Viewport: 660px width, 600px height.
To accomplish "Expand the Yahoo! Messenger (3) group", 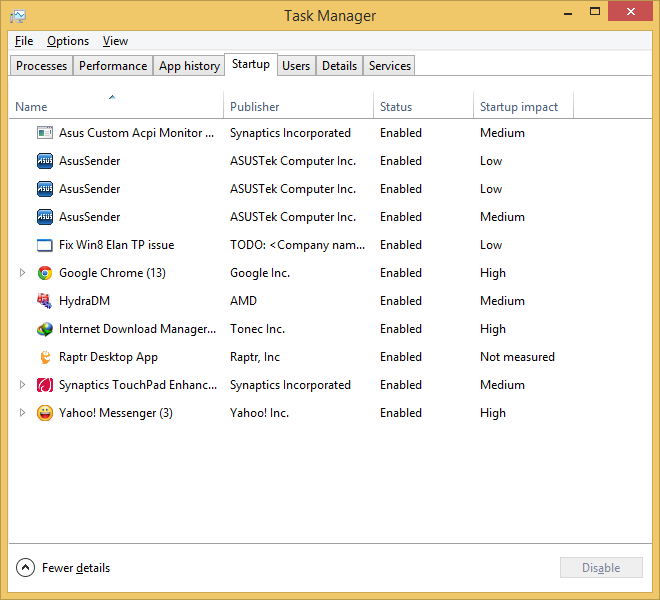I will pyautogui.click(x=22, y=413).
